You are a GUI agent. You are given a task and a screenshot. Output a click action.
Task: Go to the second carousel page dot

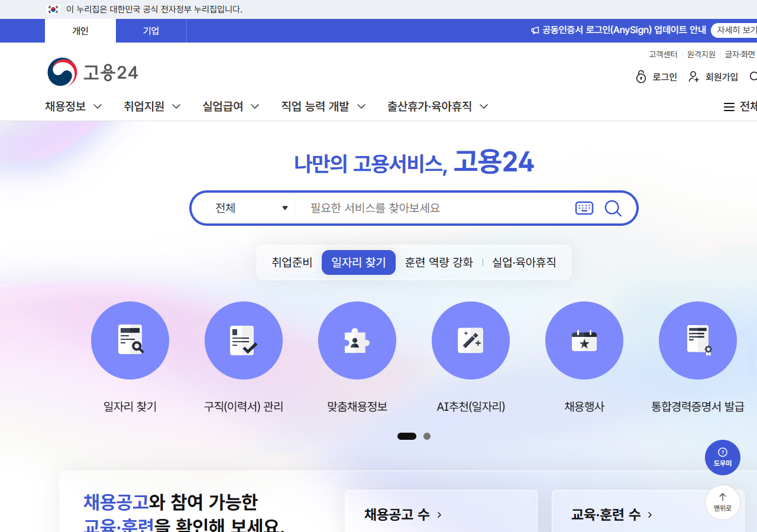[427, 436]
